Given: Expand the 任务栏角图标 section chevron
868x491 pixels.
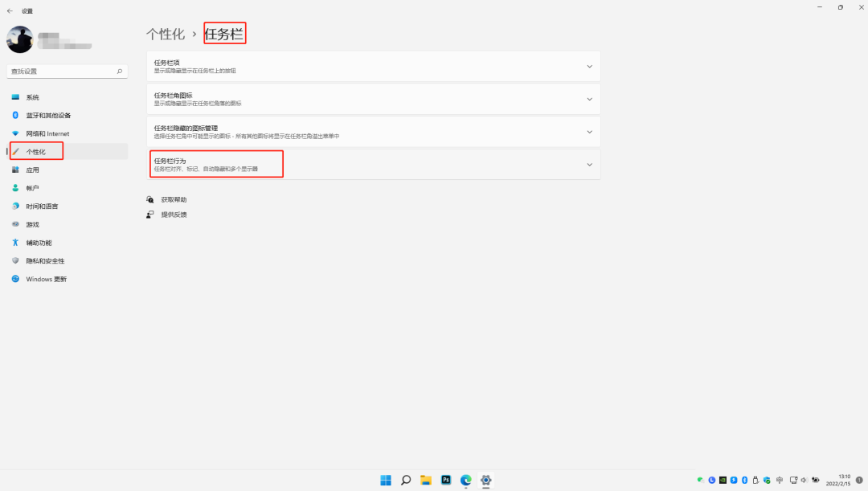Looking at the screenshot, I should pyautogui.click(x=589, y=100).
